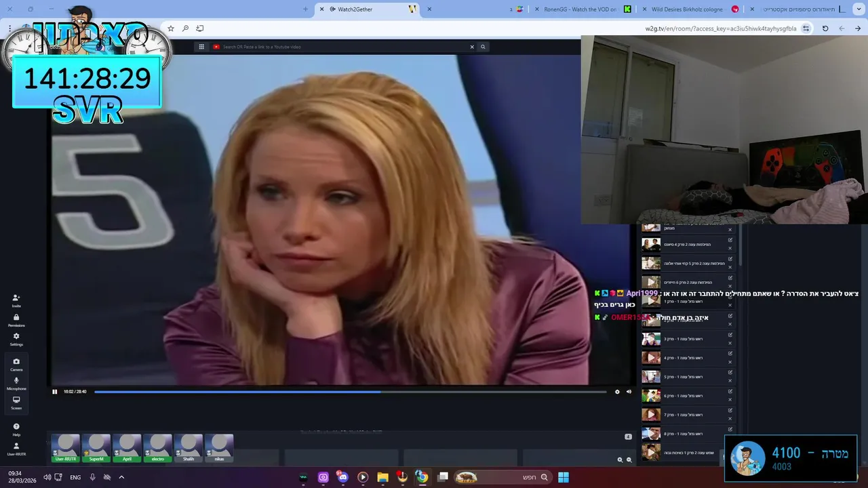The image size is (868, 488).
Task: Remove playlist item season 2 episode 6
Action: point(730,286)
